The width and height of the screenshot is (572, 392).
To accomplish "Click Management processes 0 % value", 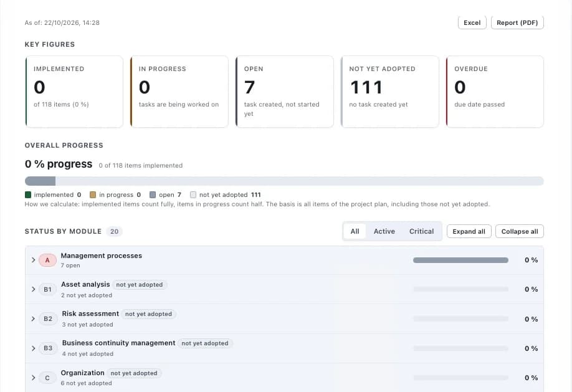I will coord(531,260).
